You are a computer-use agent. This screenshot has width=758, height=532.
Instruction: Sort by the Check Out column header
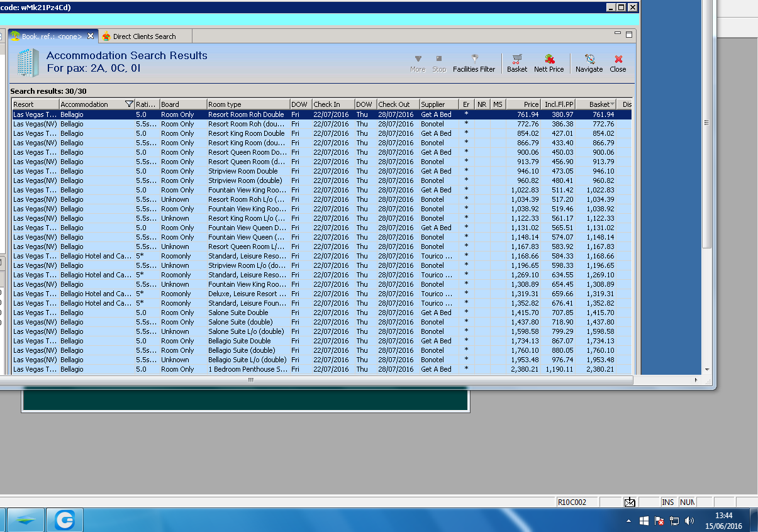[398, 104]
